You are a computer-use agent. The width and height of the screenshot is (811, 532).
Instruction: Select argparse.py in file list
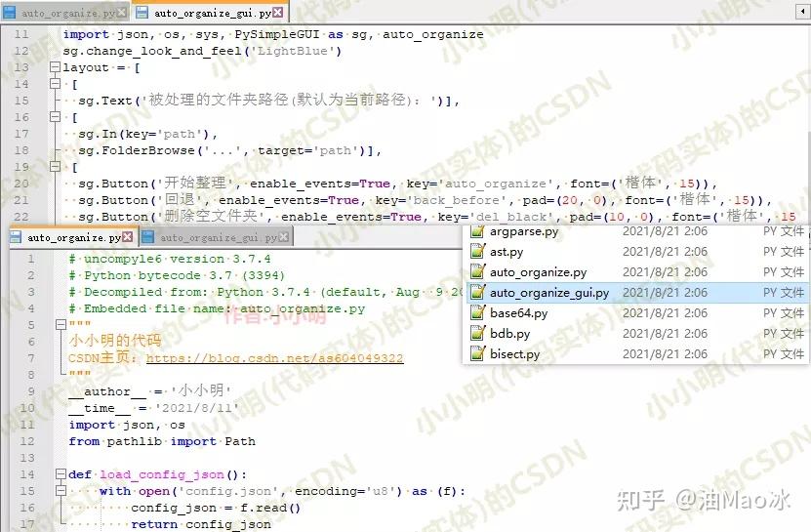tap(635, 231)
